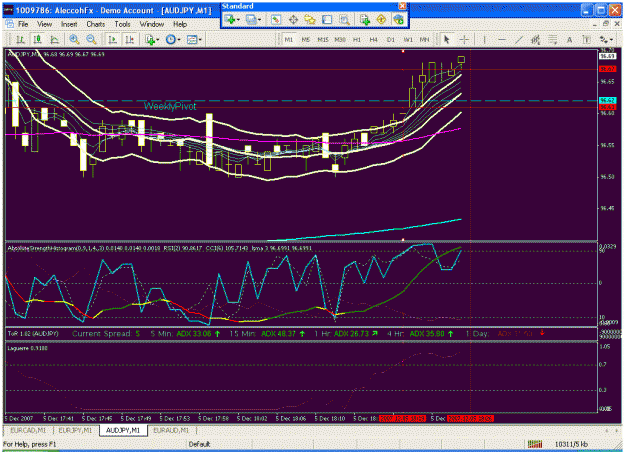
Task: Zoom out on the chart
Action: tap(91, 39)
